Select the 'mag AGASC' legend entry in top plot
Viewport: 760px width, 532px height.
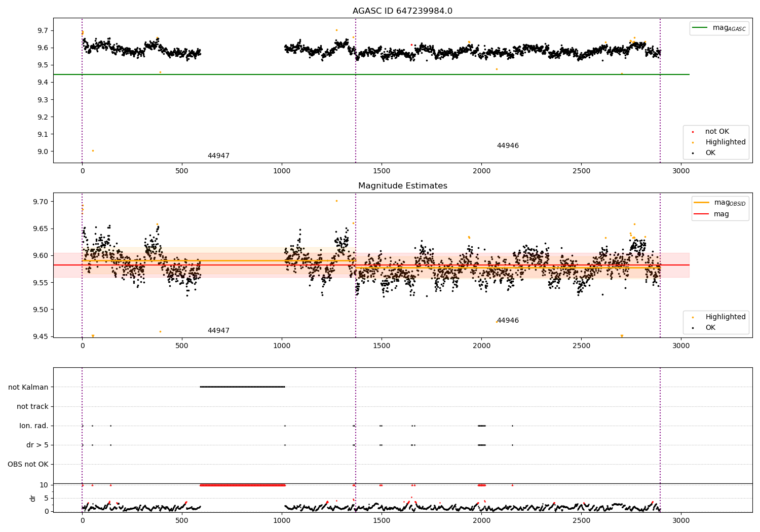719,28
